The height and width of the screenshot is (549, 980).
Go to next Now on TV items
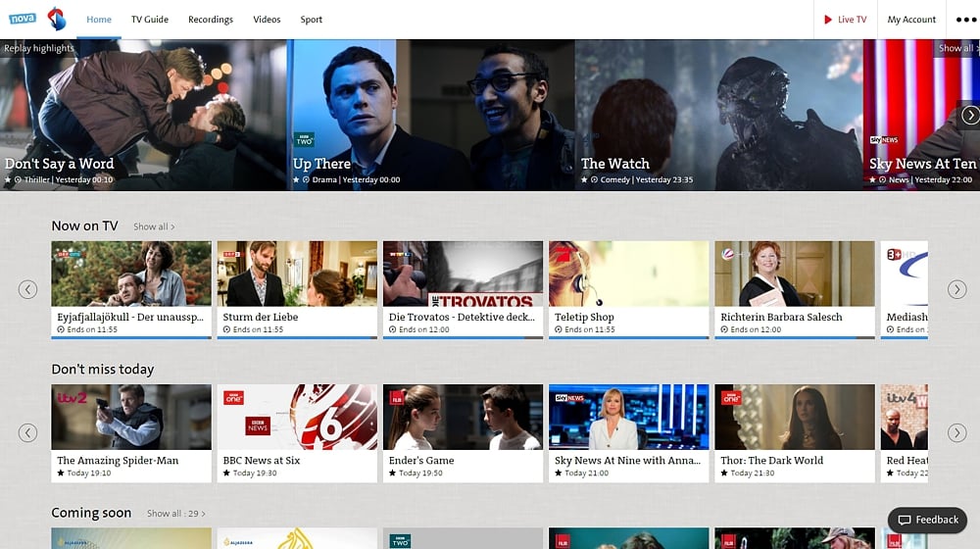click(x=956, y=289)
